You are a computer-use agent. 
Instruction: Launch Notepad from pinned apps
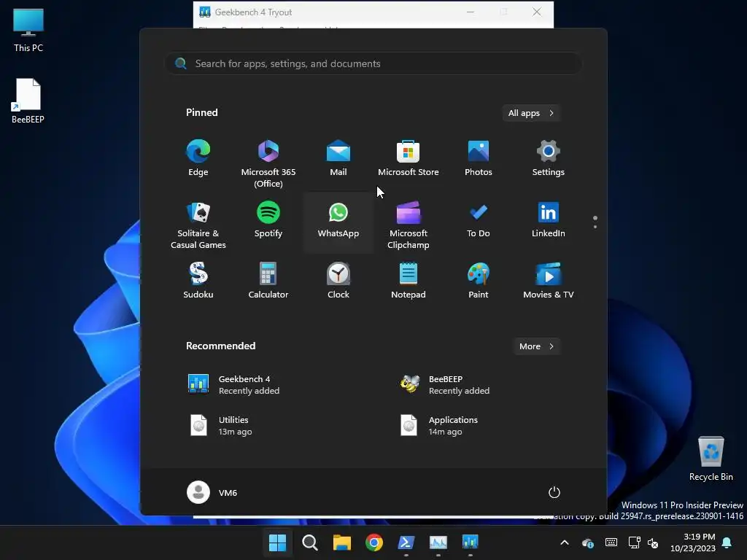pyautogui.click(x=409, y=281)
